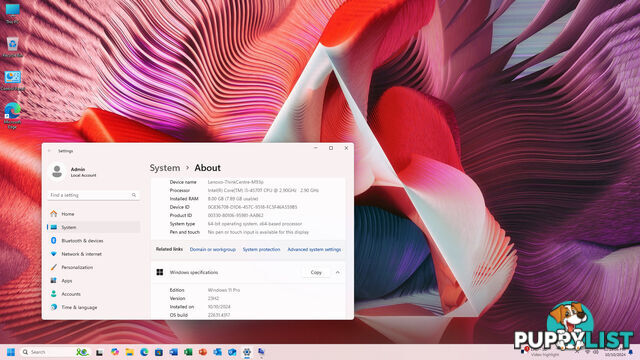Focus the Find a setting search field

tap(93, 195)
